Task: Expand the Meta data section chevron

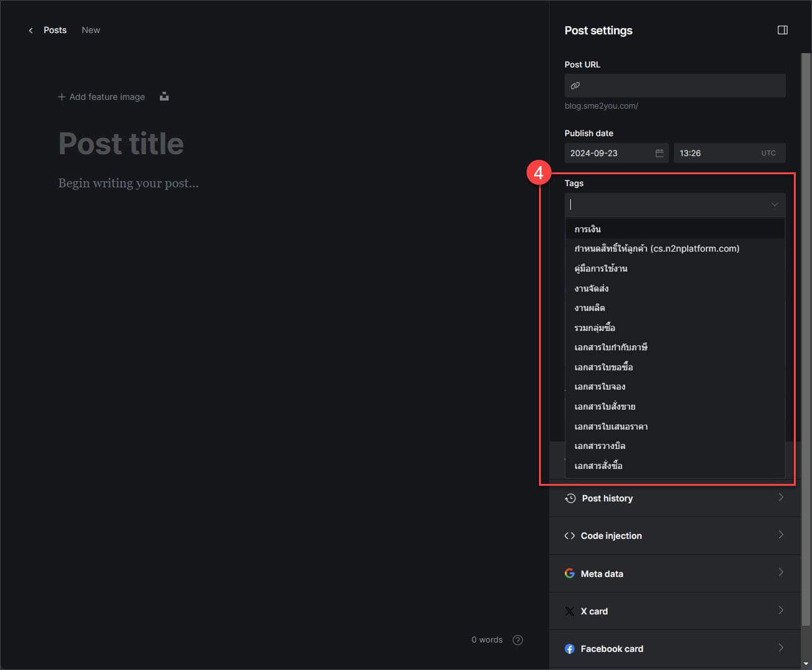Action: coord(781,573)
